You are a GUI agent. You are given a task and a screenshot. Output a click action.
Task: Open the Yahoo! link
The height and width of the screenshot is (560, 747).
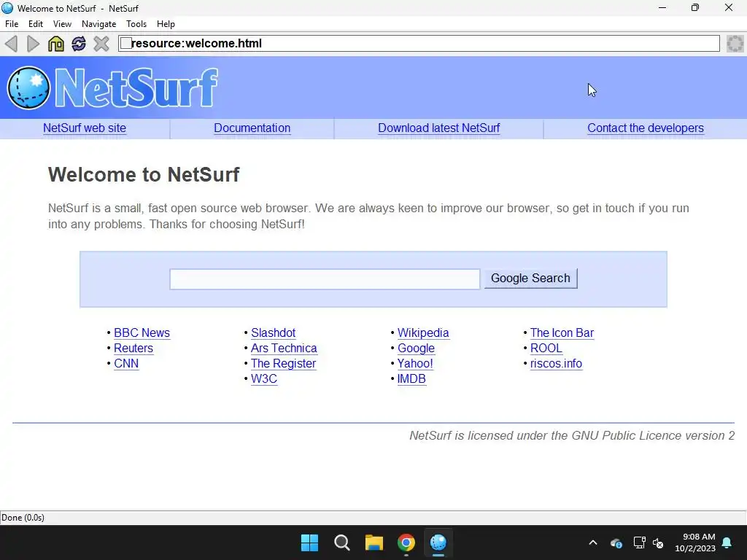[x=415, y=363]
